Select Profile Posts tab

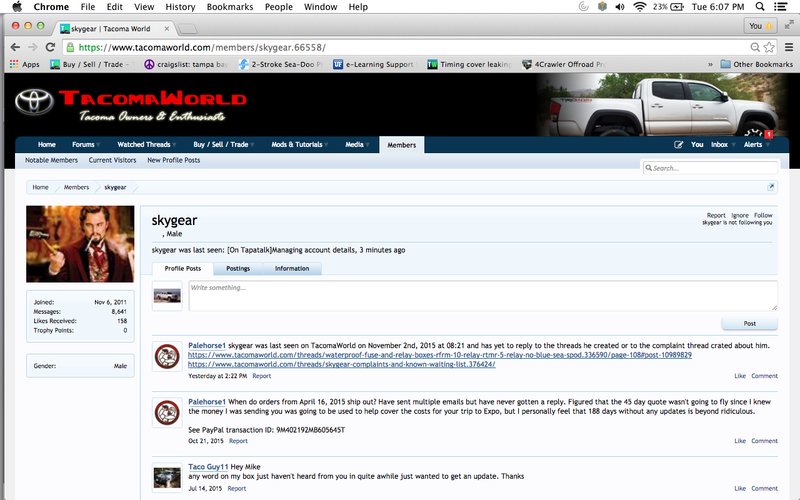tap(183, 268)
